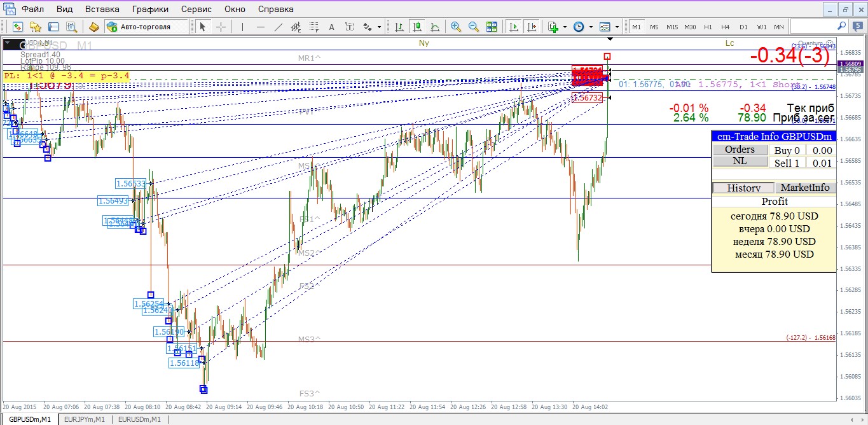This screenshot has height=425, width=868.
Task: Switch chart to Line Chart mode
Action: pyautogui.click(x=434, y=27)
